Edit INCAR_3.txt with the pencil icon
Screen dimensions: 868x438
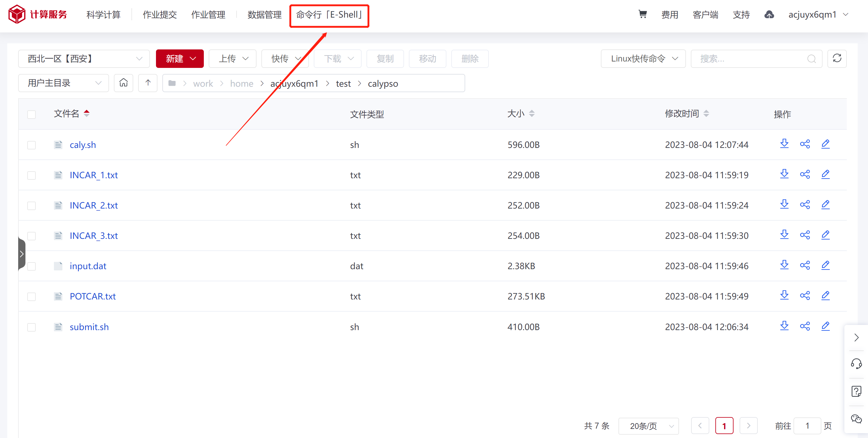(x=825, y=235)
